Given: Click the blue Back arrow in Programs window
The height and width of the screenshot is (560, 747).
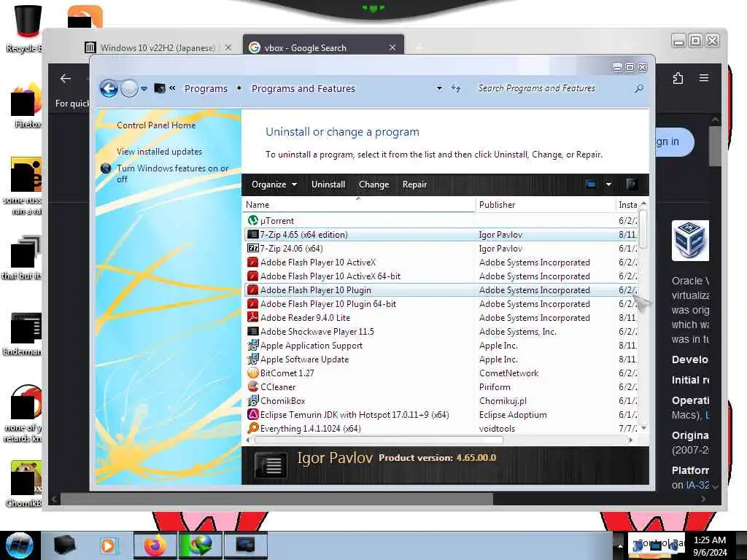Looking at the screenshot, I should [109, 88].
